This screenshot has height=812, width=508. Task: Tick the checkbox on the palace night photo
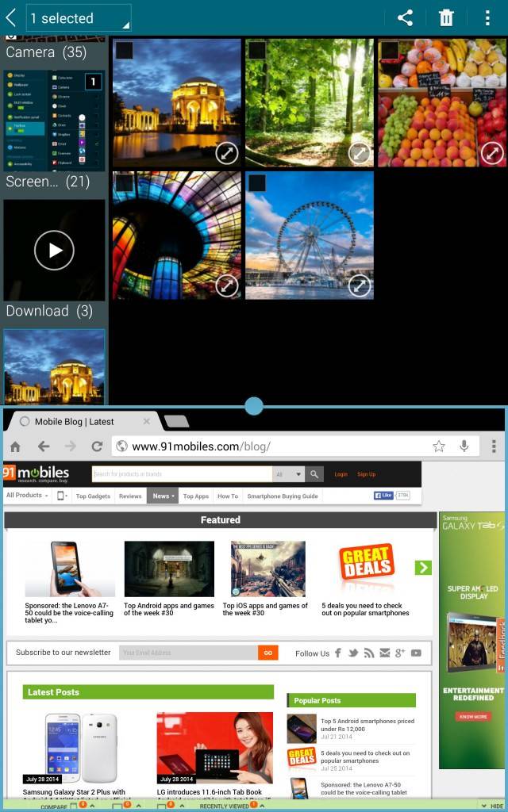pyautogui.click(x=124, y=50)
